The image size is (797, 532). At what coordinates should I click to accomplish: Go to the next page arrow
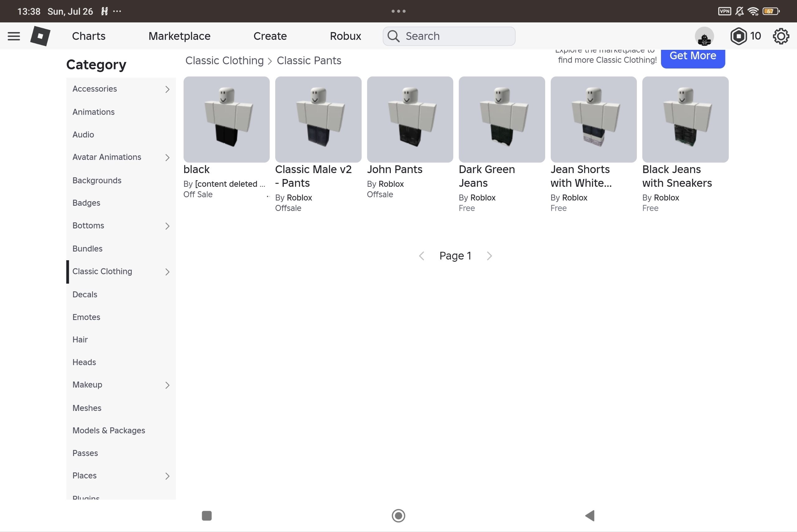[x=489, y=256]
